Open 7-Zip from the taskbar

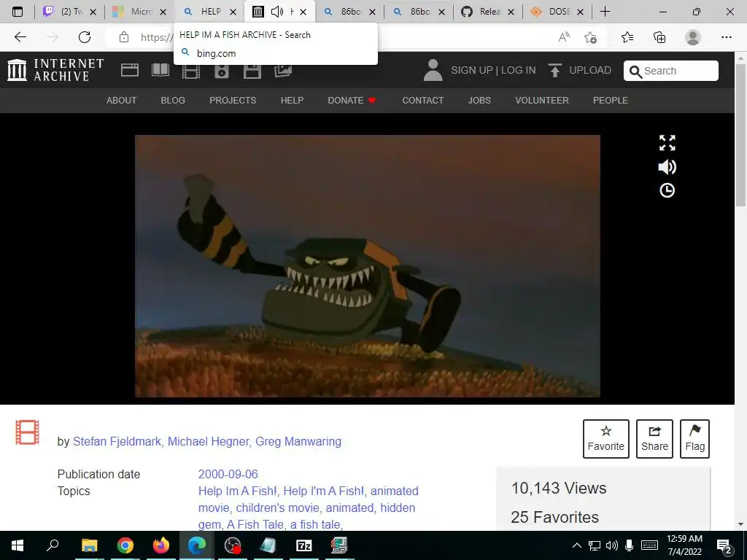[x=304, y=545]
